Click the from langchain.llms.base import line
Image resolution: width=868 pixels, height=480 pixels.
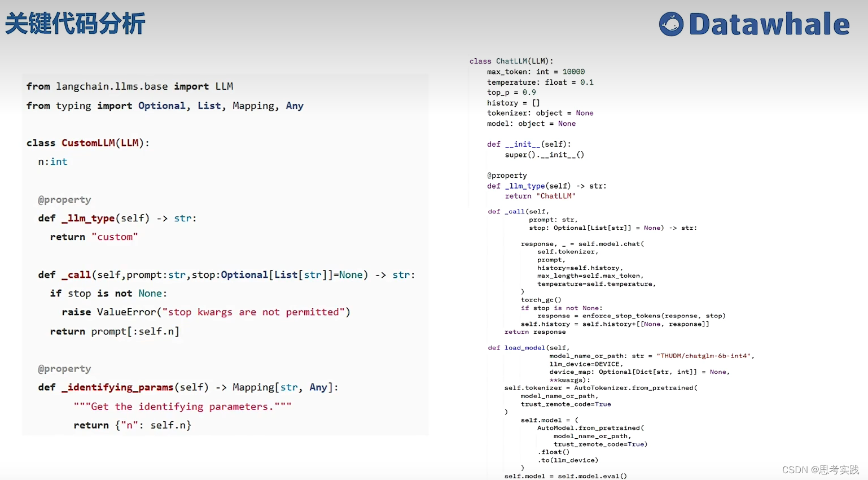tap(131, 86)
